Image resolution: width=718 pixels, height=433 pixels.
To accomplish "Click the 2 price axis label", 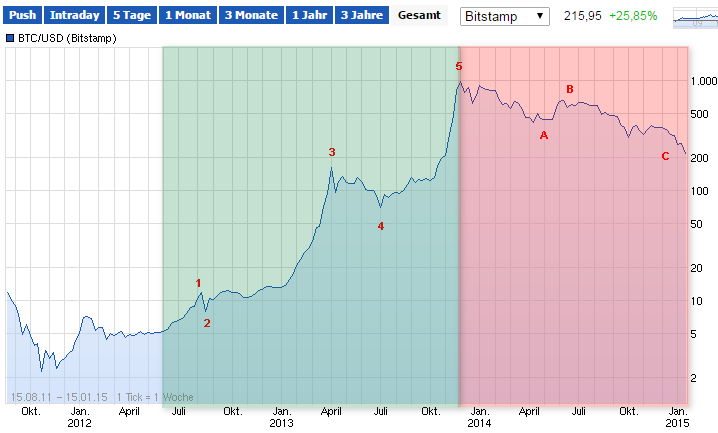I will coord(694,378).
